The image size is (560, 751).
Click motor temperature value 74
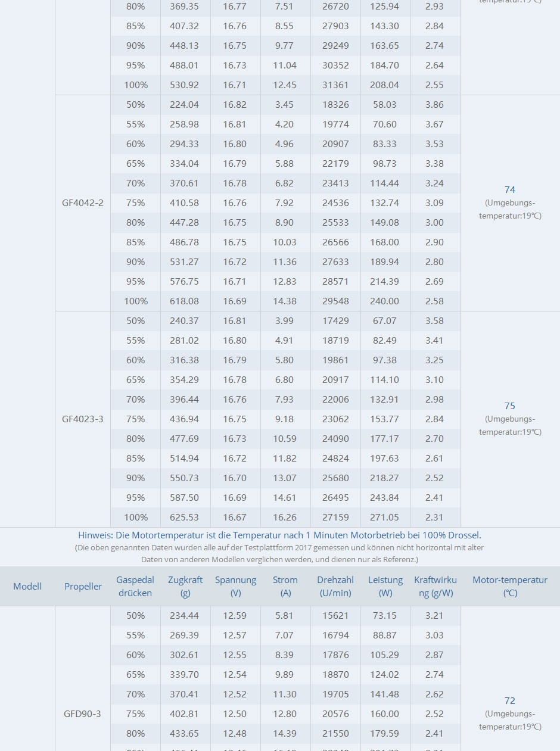click(x=510, y=190)
